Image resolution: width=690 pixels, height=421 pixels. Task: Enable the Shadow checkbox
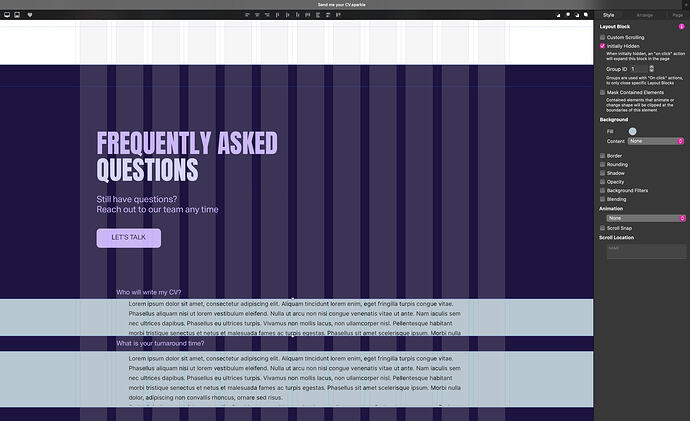point(602,173)
